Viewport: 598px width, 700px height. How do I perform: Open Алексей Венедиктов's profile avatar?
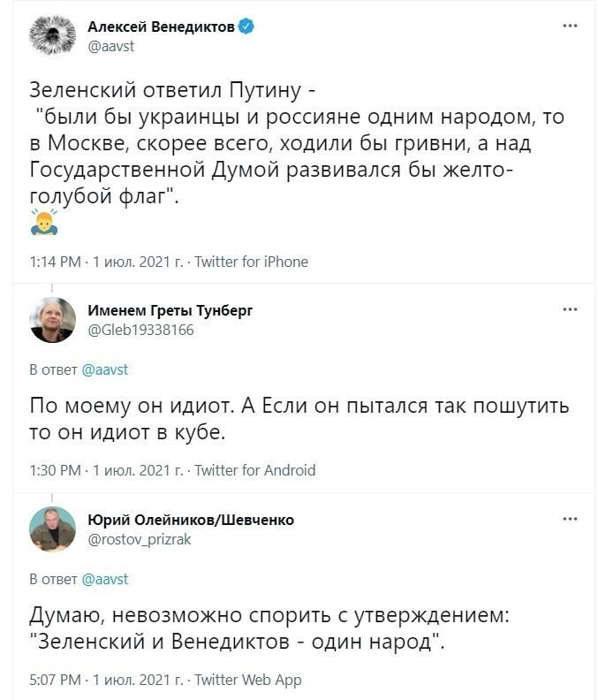tap(53, 35)
